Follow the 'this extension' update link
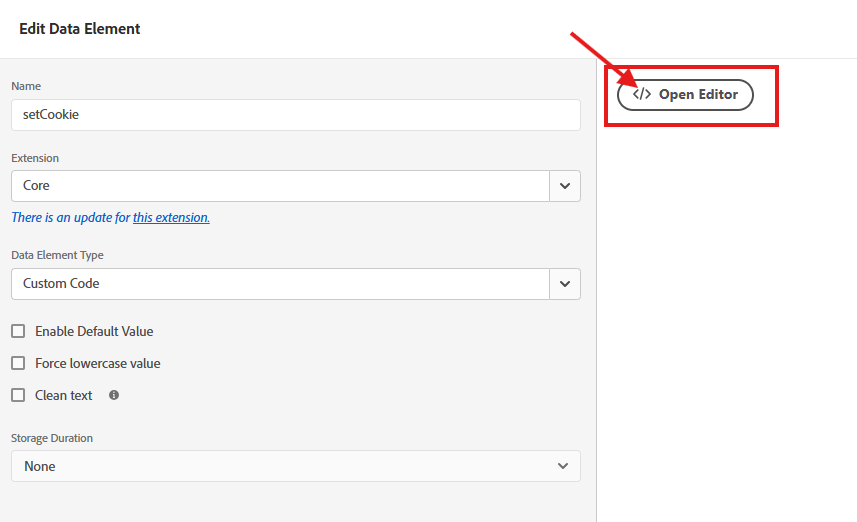Image resolution: width=857 pixels, height=522 pixels. 171,218
